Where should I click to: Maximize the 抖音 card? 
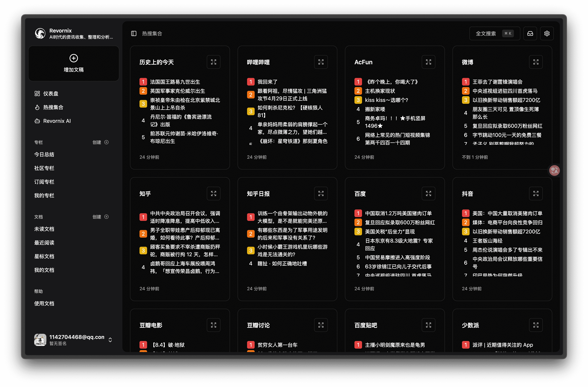536,193
